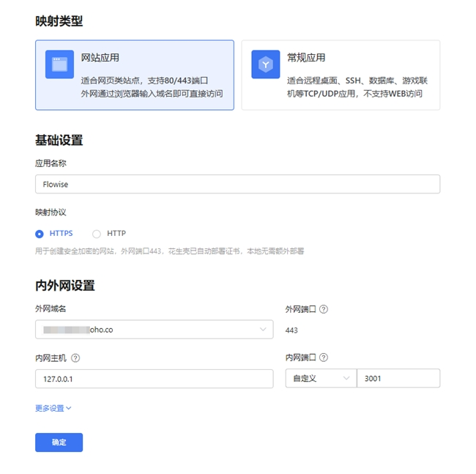This screenshot has height=474, width=476.
Task: Click the chevron arrow in 外网域名 field
Action: 264,330
